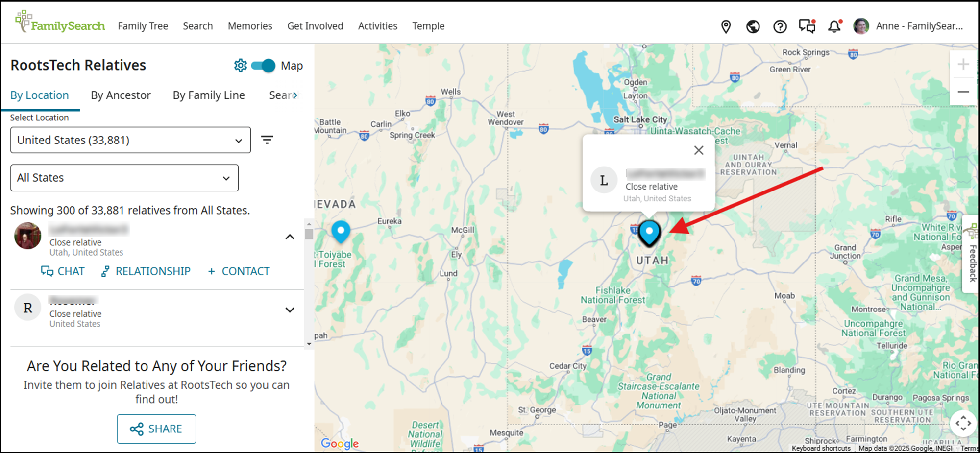Viewport: 980px width, 453px height.
Task: Start a chat with the Utah relative
Action: [63, 271]
